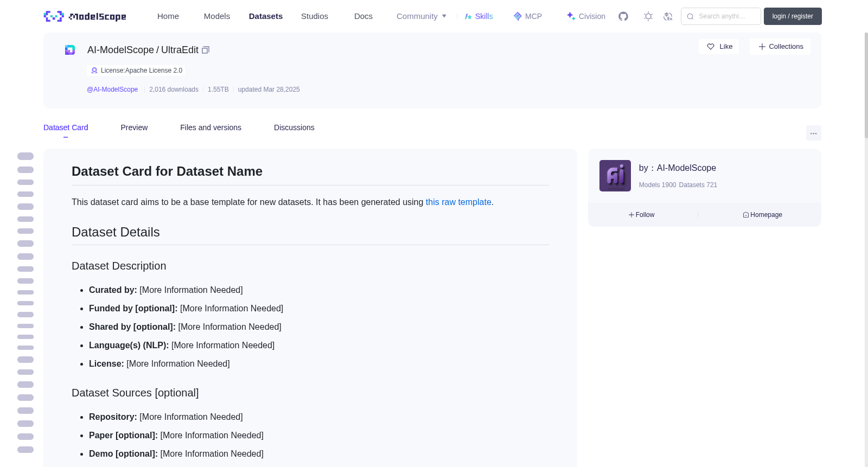Image resolution: width=868 pixels, height=467 pixels.
Task: Click the AI-ModelScope avatar thumbnail
Action: 615,176
